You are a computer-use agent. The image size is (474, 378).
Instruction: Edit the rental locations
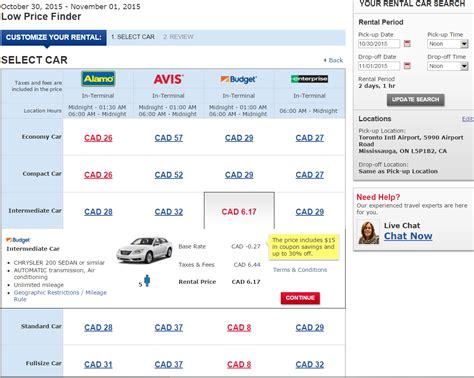(468, 119)
